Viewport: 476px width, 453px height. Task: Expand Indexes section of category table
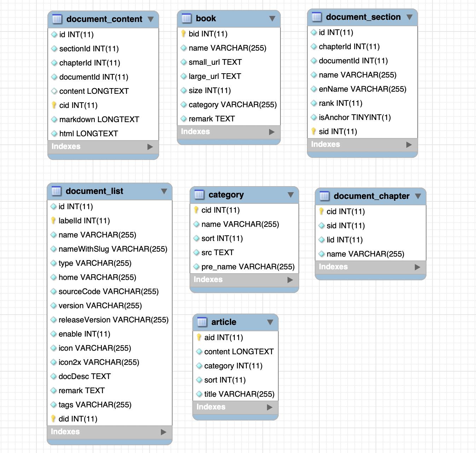(290, 280)
